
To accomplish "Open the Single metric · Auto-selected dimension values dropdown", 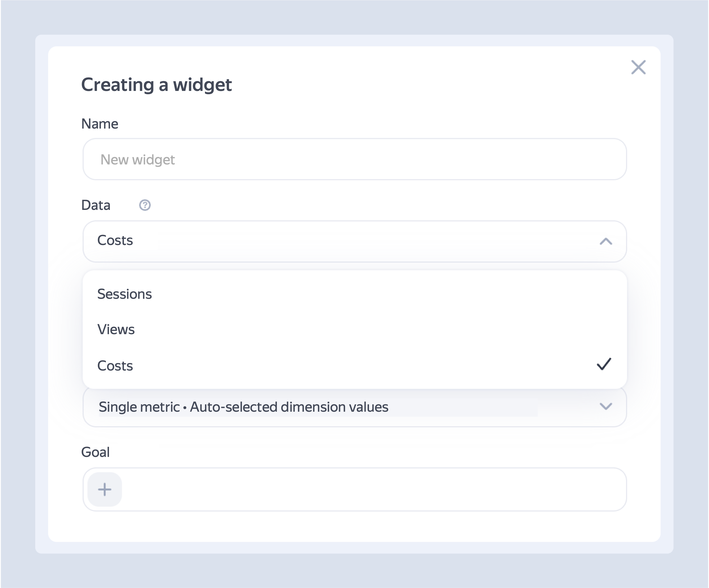I will [x=354, y=407].
